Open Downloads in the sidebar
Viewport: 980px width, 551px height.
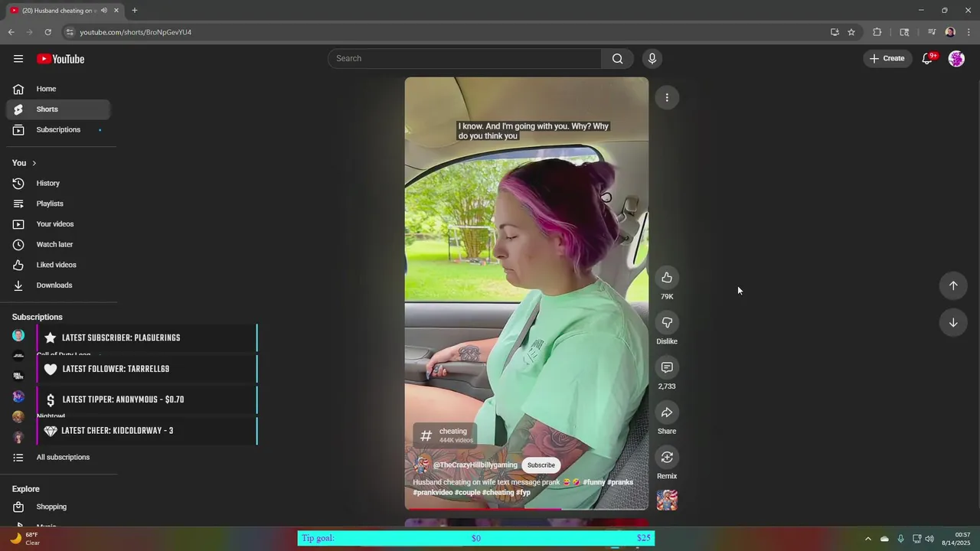[58, 285]
